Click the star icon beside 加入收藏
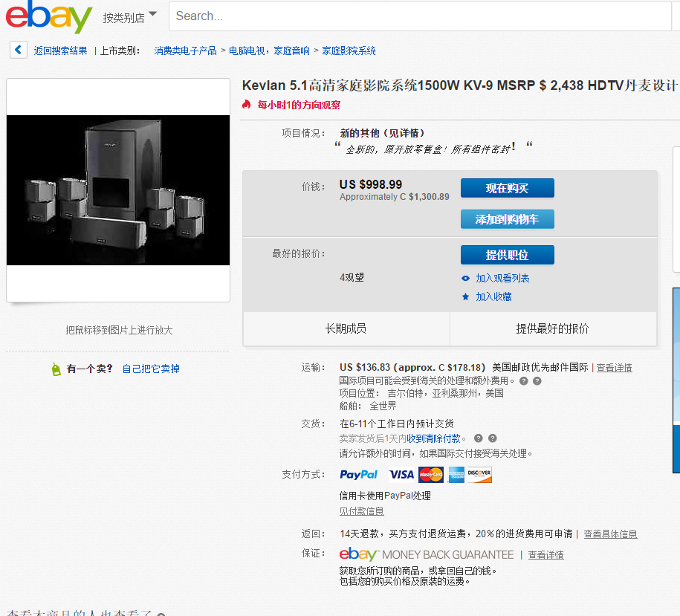Image resolution: width=680 pixels, height=616 pixels. pyautogui.click(x=465, y=296)
